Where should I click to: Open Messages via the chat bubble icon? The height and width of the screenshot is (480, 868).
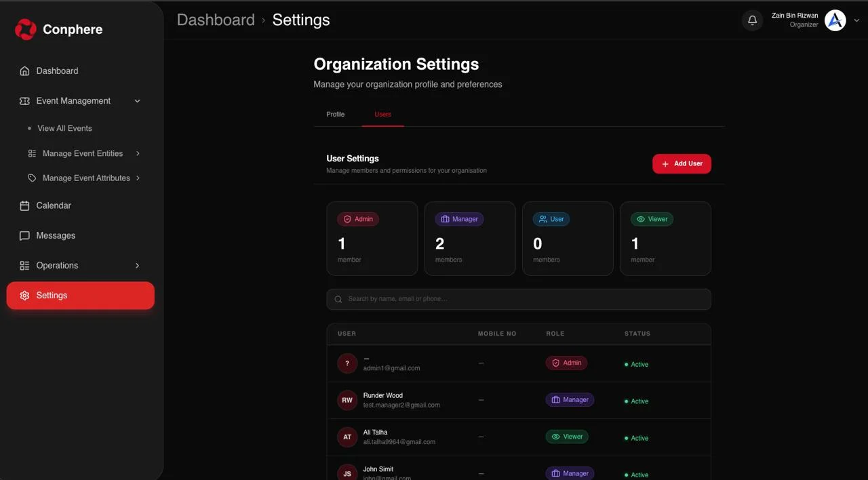coord(24,236)
